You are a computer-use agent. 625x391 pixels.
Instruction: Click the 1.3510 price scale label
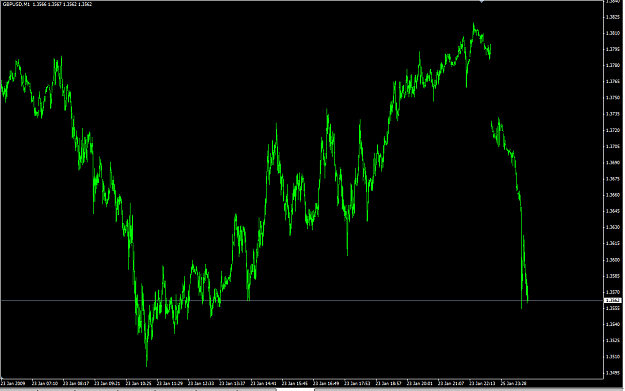click(x=613, y=357)
